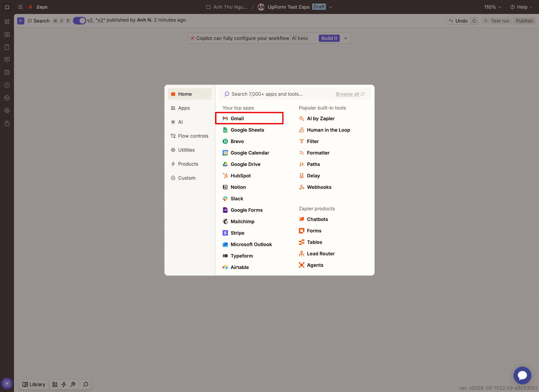Toggle the Zap on/off switch
This screenshot has width=539, height=392.
point(79,21)
